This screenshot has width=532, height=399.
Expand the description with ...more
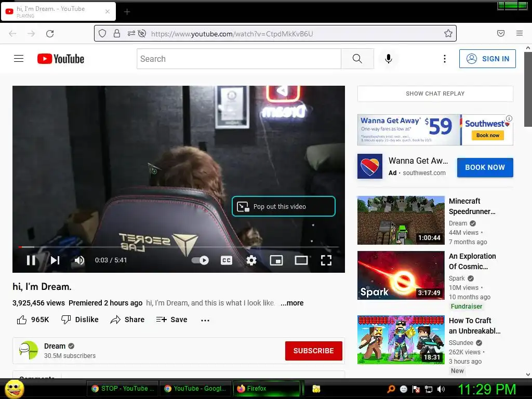292,303
